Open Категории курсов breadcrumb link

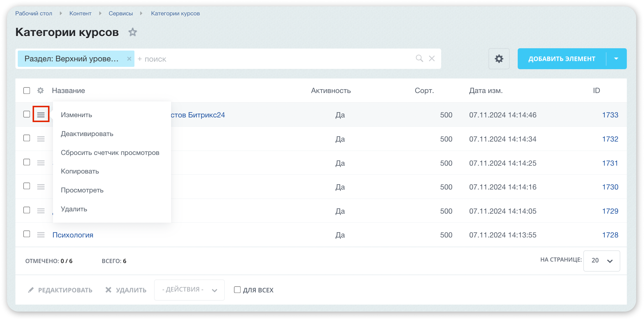pyautogui.click(x=175, y=14)
